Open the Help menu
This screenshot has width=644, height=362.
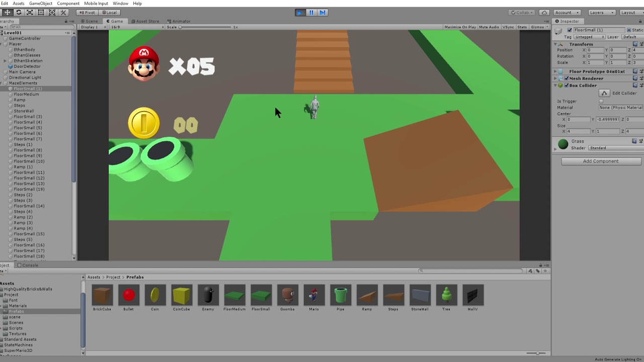137,4
